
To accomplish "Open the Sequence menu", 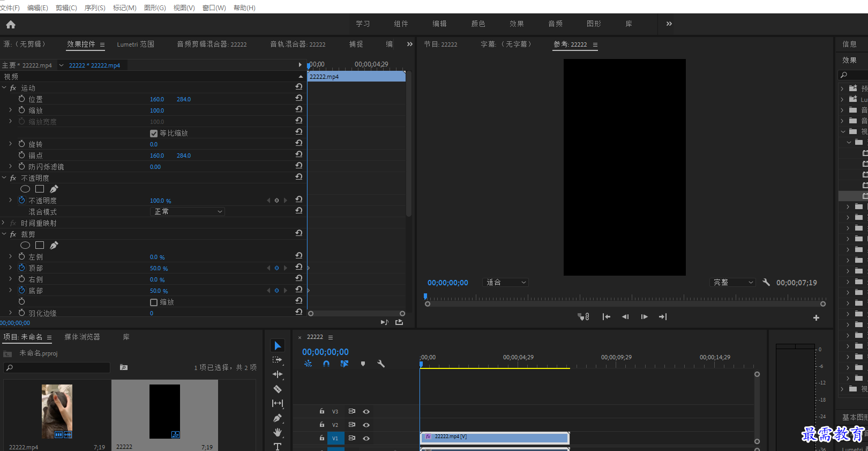I will tap(95, 8).
